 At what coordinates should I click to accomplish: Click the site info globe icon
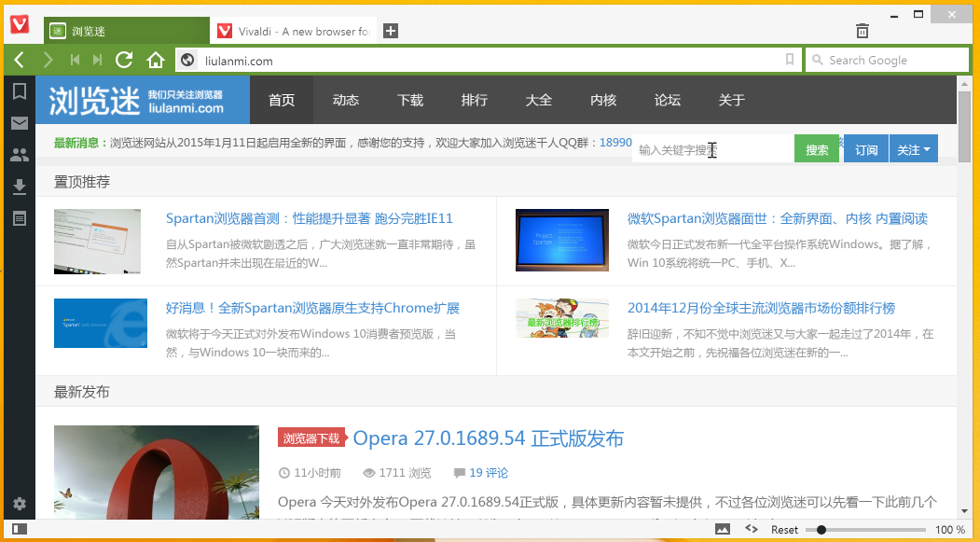[x=186, y=61]
